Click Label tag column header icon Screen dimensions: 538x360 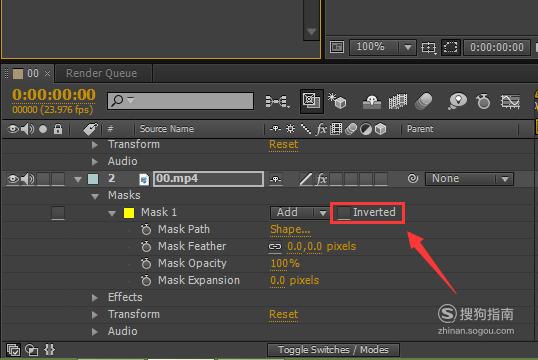pyautogui.click(x=91, y=129)
